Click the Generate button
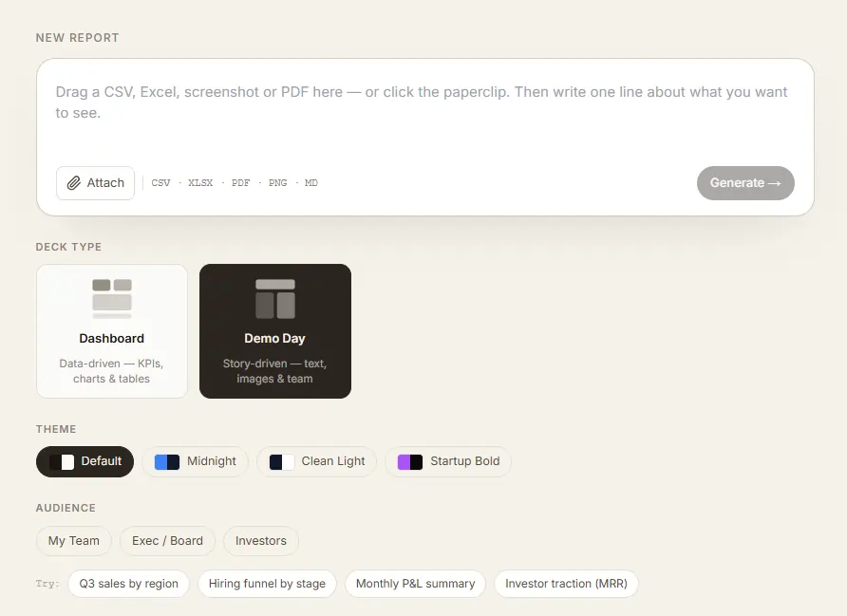 pos(745,183)
